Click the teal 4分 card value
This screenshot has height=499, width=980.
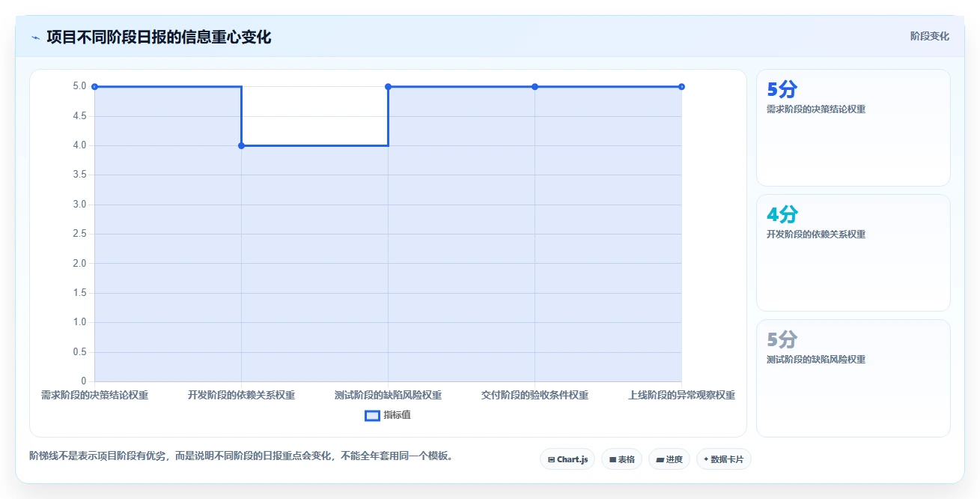coord(782,215)
